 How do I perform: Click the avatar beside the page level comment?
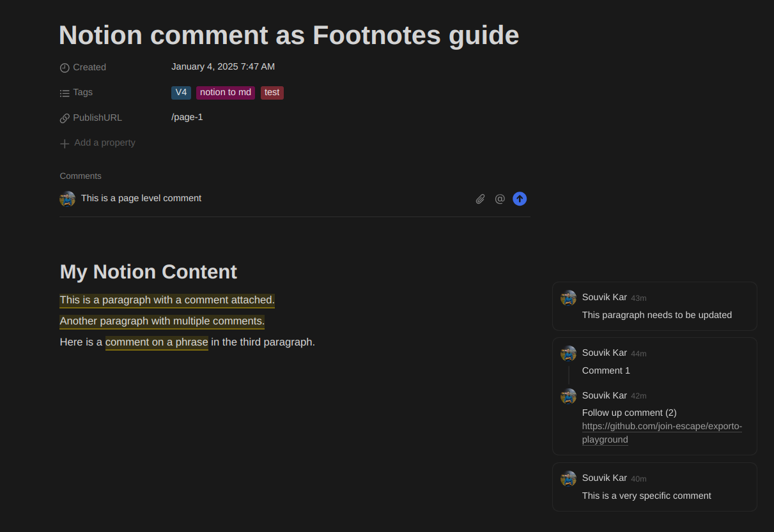tap(67, 199)
